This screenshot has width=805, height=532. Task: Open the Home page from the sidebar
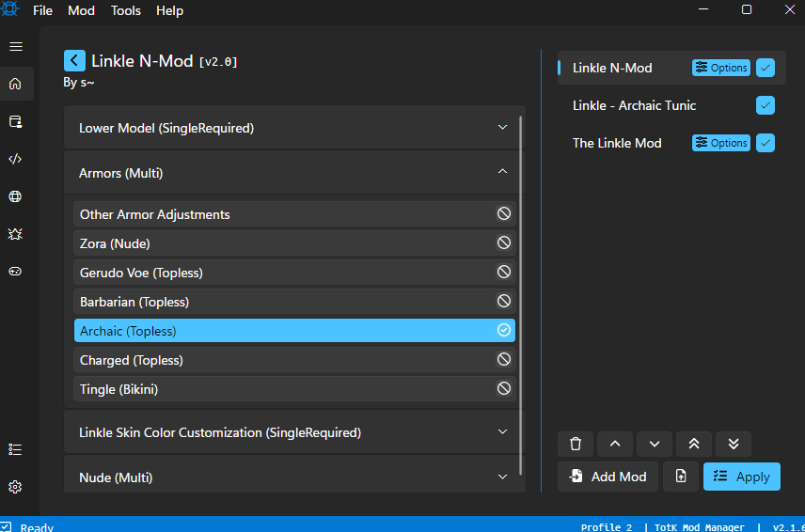coord(15,84)
